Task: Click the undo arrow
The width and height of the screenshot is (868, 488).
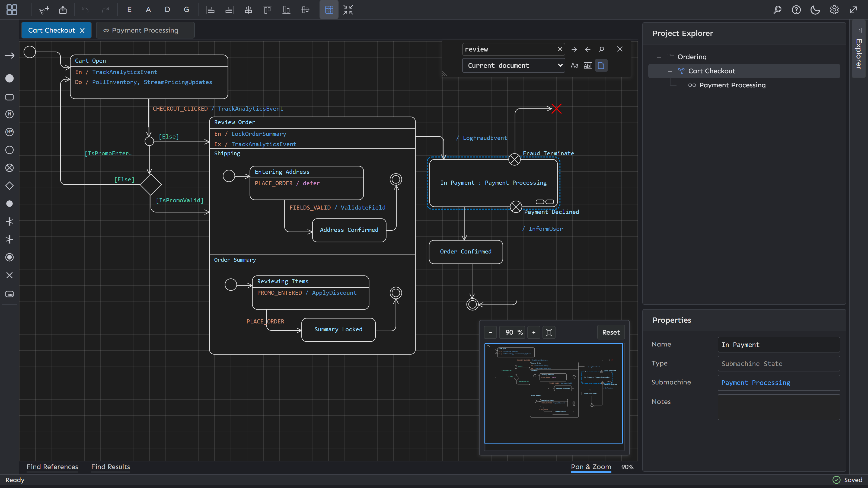Action: point(85,10)
